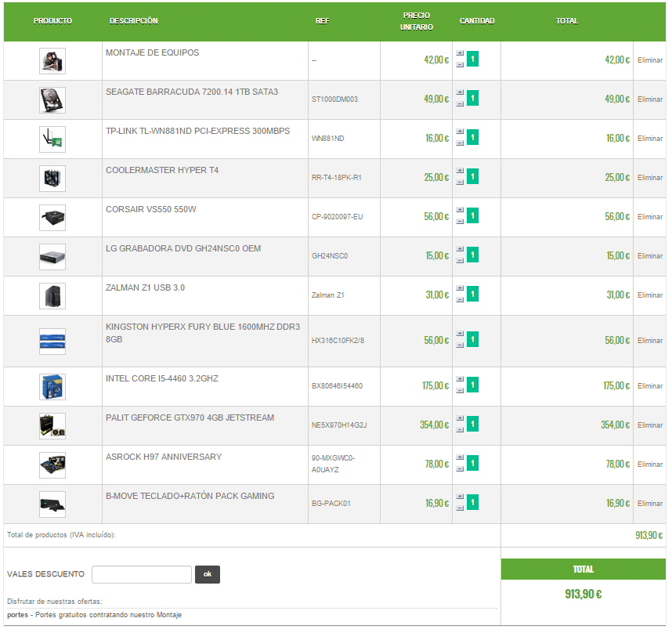Open the LG DVD recorder thumbnail
The width and height of the screenshot is (672, 629).
click(52, 257)
